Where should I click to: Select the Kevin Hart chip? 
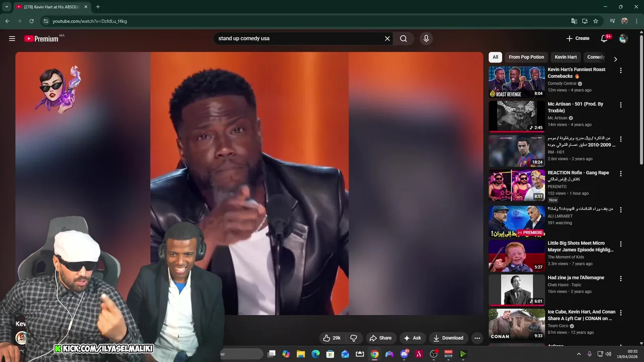(x=566, y=57)
